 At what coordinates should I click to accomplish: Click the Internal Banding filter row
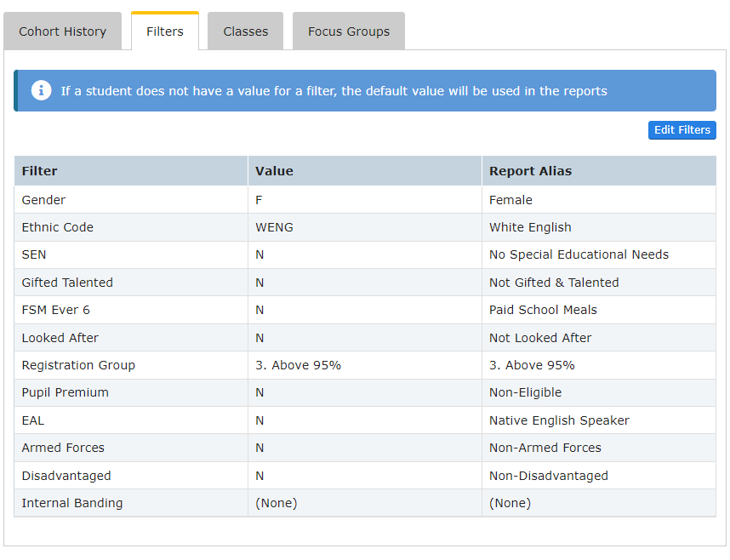(x=72, y=503)
